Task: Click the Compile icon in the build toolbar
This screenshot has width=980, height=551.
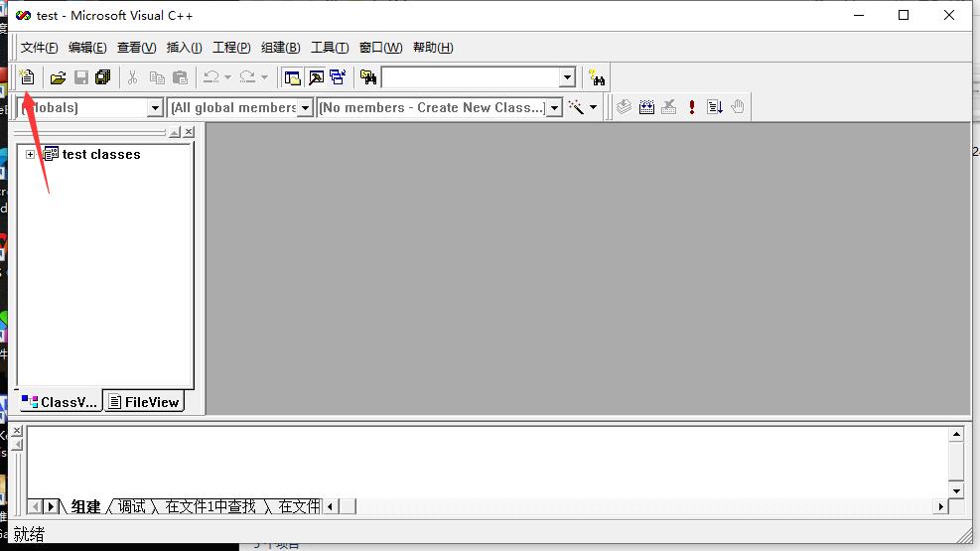Action: tap(624, 107)
